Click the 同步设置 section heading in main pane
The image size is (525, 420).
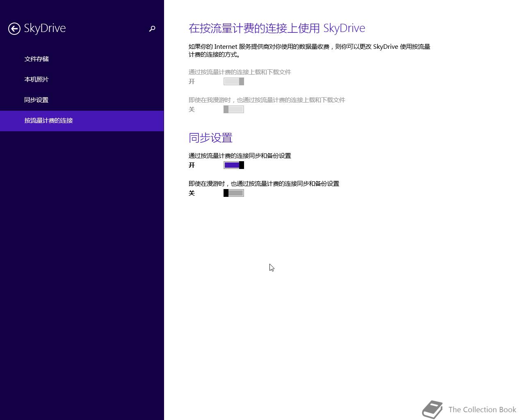tap(210, 138)
